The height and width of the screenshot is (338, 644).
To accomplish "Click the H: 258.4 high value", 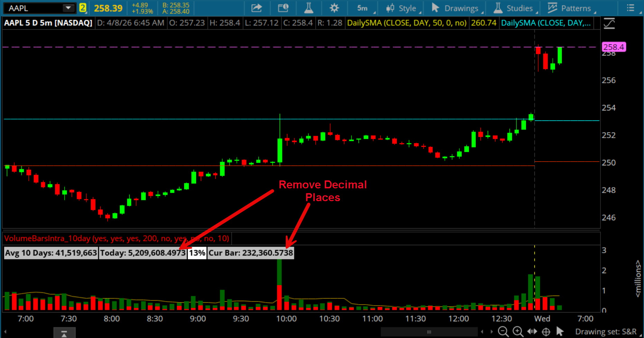I will click(225, 23).
